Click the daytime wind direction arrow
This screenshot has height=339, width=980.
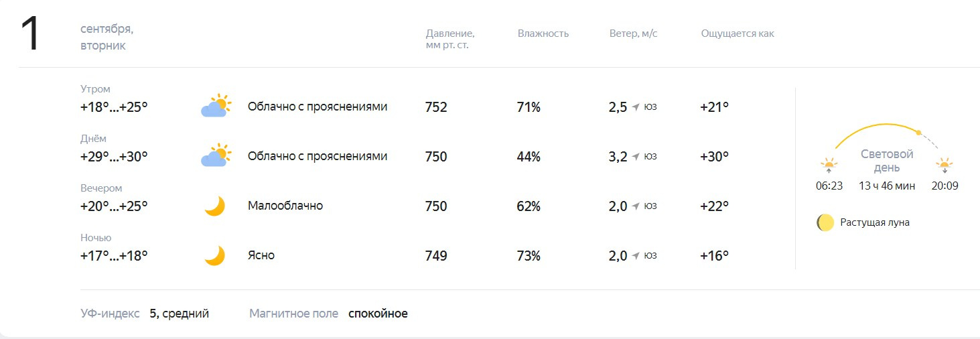click(x=636, y=157)
